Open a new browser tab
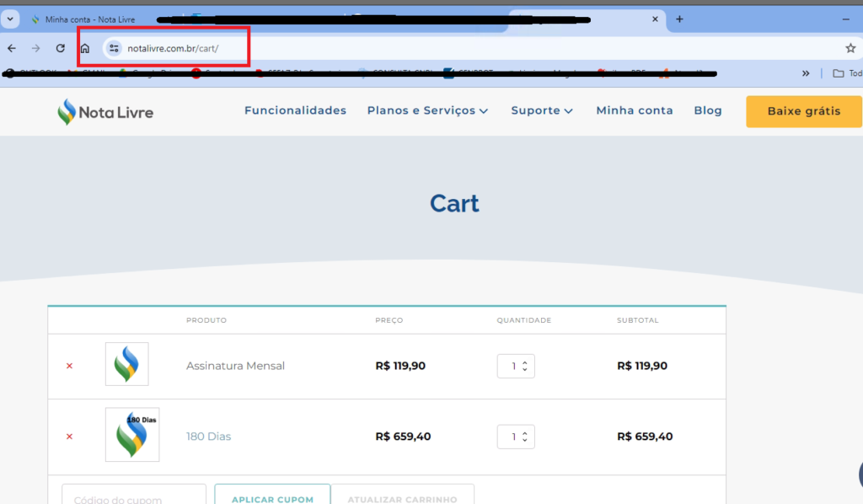Image resolution: width=863 pixels, height=504 pixels. click(x=679, y=19)
